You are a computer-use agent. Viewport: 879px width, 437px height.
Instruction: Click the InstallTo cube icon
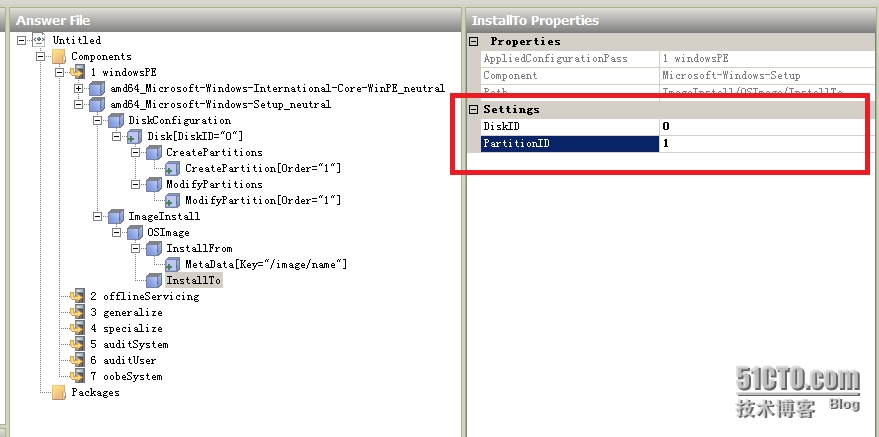(154, 281)
